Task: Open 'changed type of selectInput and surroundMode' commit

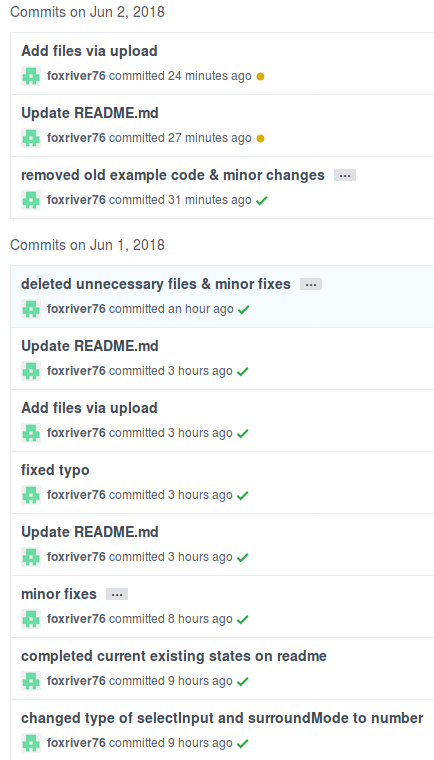Action: (222, 718)
